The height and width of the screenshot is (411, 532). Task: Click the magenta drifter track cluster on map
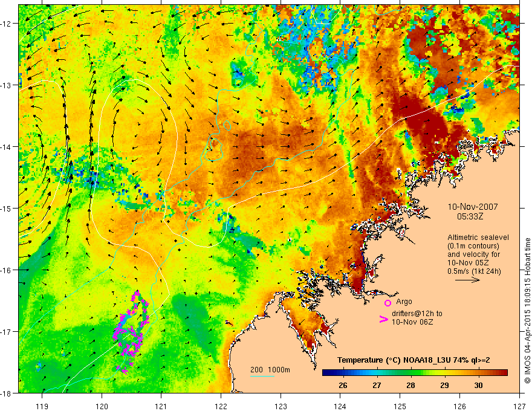[x=131, y=332]
